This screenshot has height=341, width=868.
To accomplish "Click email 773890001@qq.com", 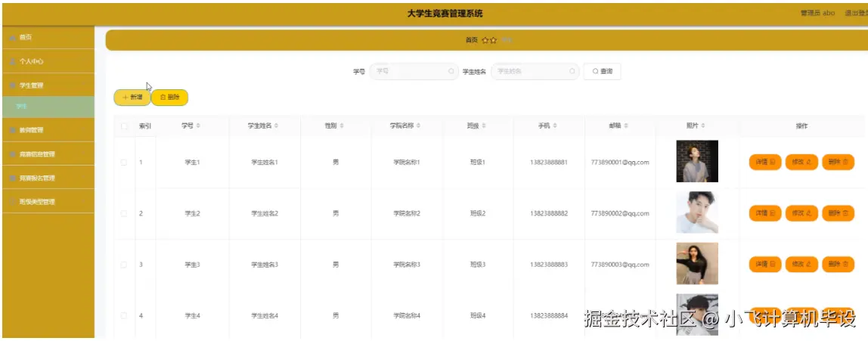I will [620, 163].
